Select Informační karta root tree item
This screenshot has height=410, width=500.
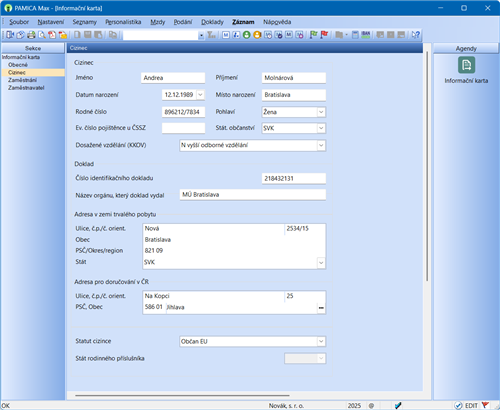(x=21, y=57)
